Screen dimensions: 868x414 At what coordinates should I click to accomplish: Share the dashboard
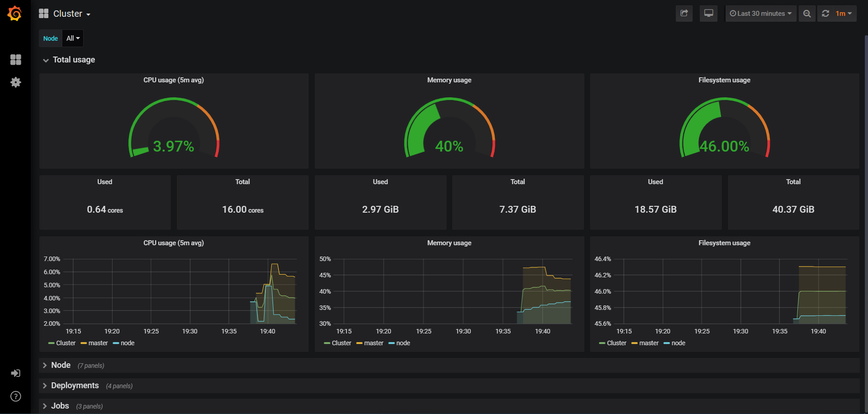[684, 14]
